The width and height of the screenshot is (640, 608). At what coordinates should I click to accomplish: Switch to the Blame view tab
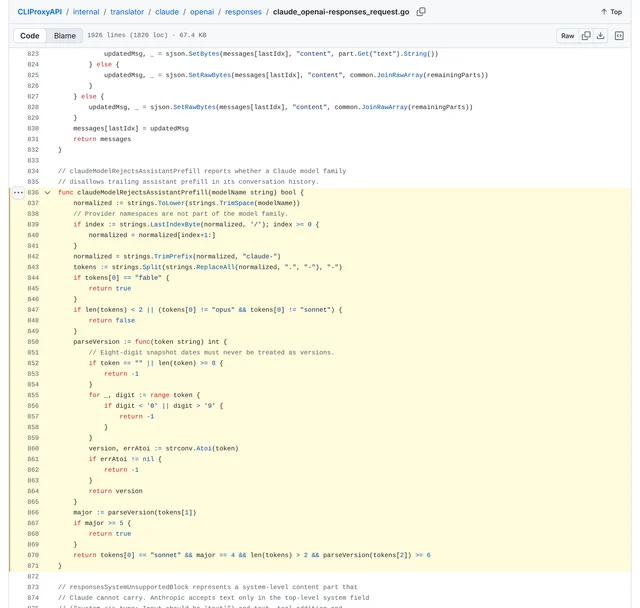pyautogui.click(x=65, y=36)
